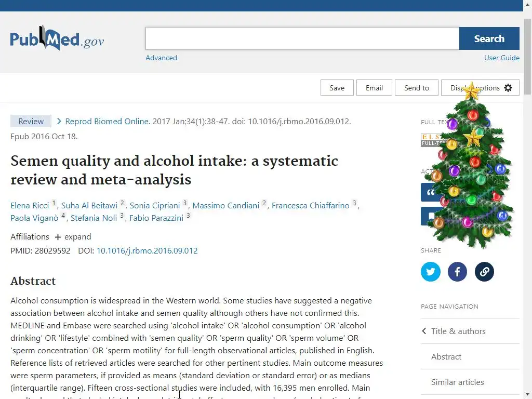This screenshot has width=532, height=399.
Task: Share article on Facebook
Action: pos(457,271)
